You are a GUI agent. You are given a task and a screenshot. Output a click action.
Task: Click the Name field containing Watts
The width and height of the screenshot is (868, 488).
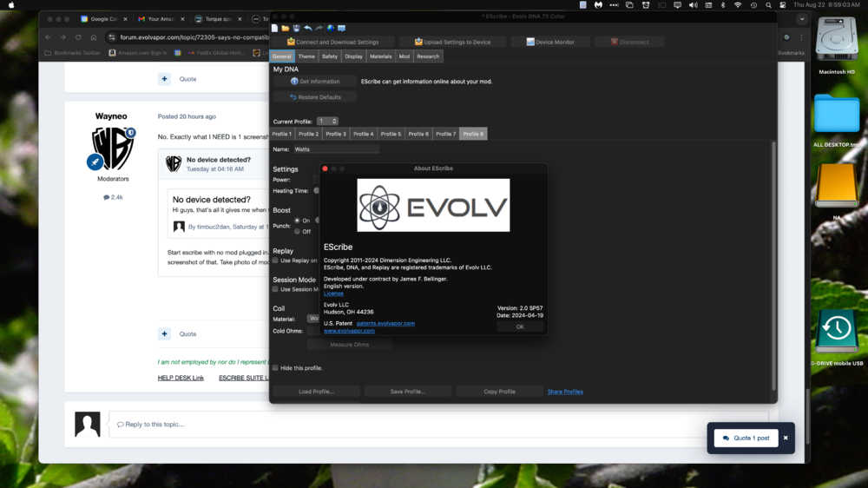pyautogui.click(x=335, y=149)
